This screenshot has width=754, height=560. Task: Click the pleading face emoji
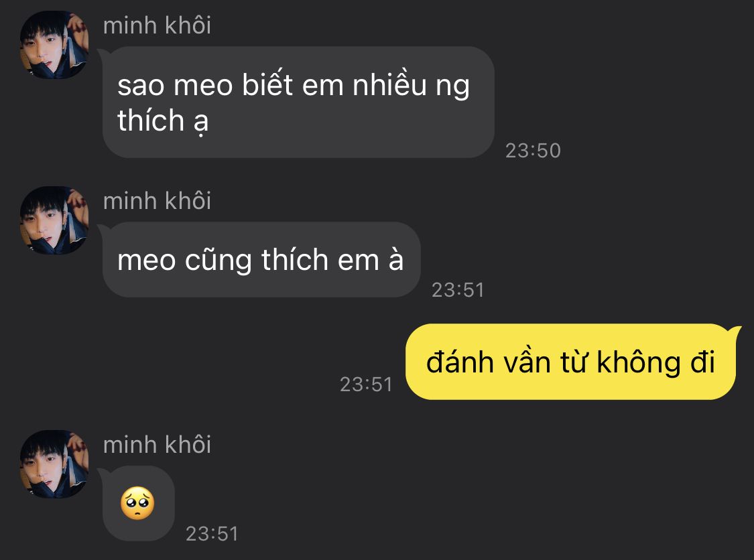137,503
